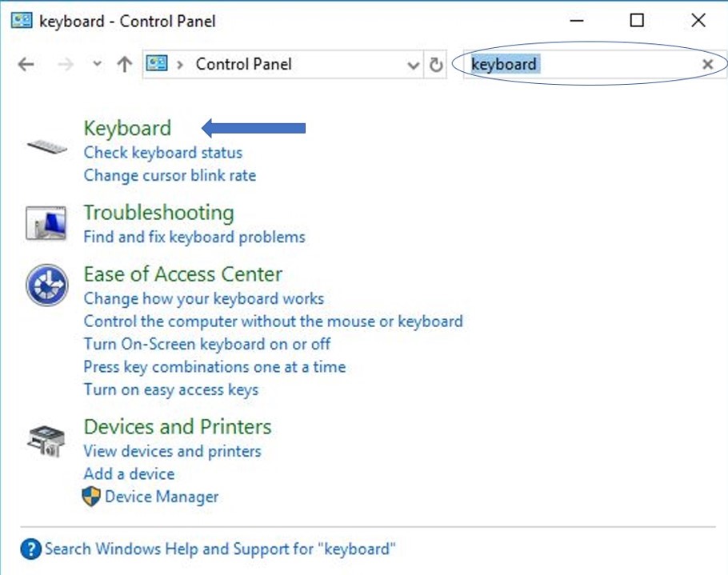Select Turn On-Screen keyboard on or off

(207, 344)
